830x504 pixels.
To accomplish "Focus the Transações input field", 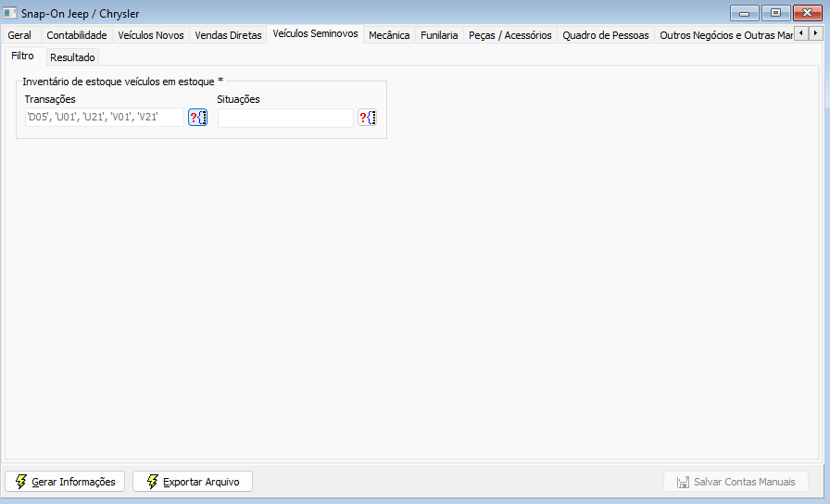I will pos(105,117).
